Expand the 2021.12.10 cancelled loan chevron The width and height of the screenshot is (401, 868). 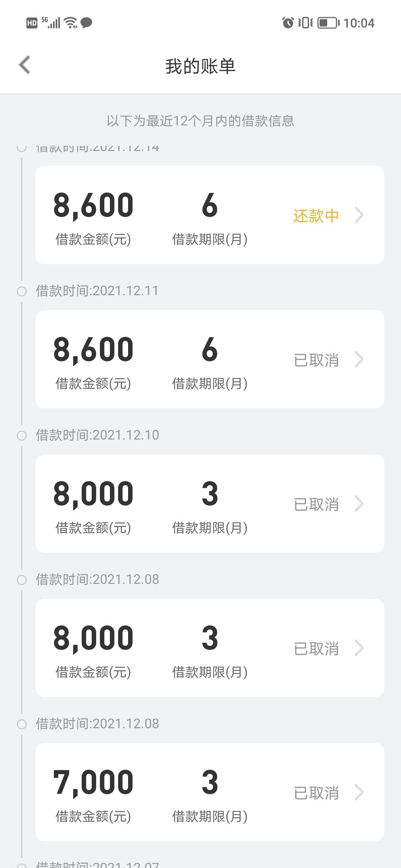pyautogui.click(x=359, y=504)
